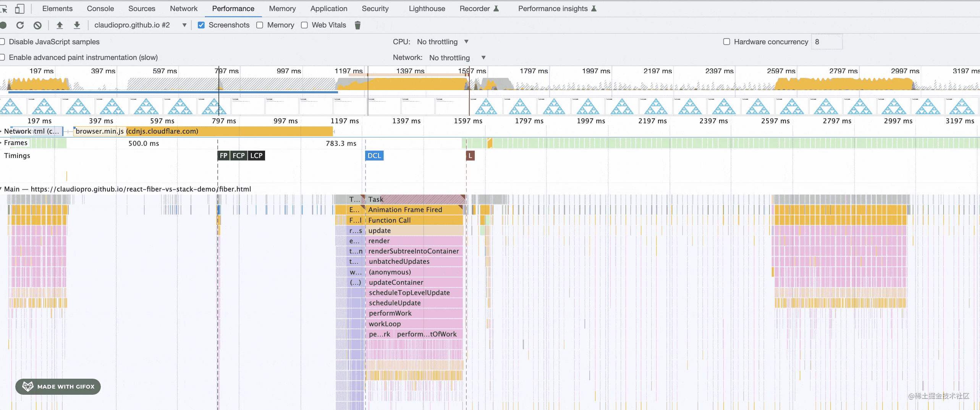Select the Animation Frame Fired flame bar
This screenshot has width=980, height=410.
point(405,210)
